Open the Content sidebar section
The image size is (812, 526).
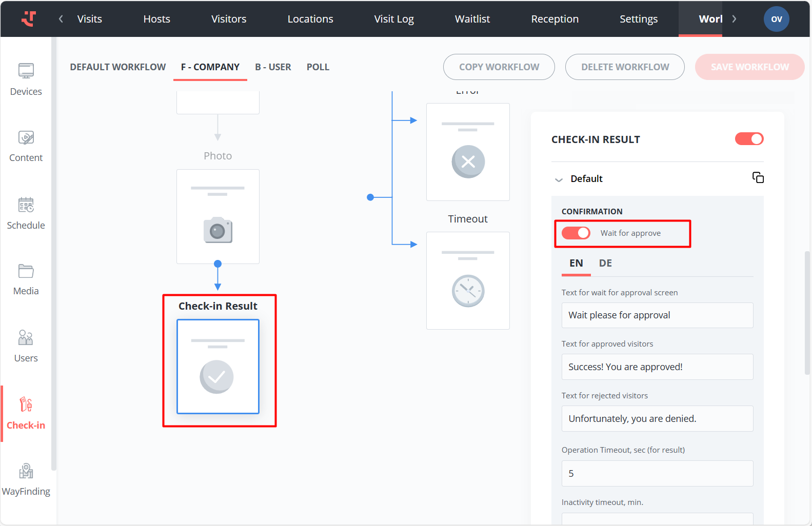click(x=26, y=146)
